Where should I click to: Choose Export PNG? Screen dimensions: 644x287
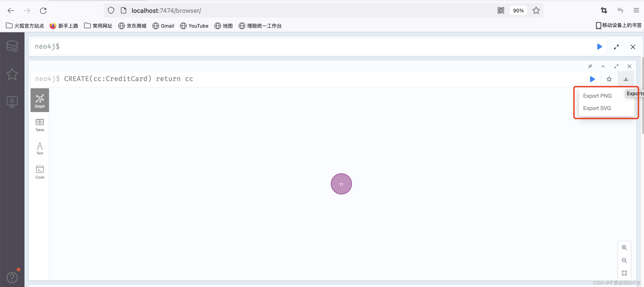597,96
